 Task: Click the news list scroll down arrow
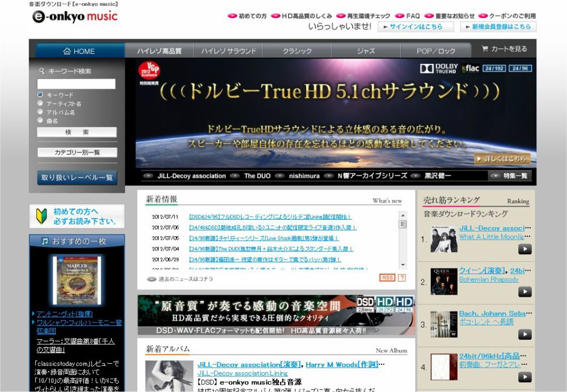pos(403,265)
